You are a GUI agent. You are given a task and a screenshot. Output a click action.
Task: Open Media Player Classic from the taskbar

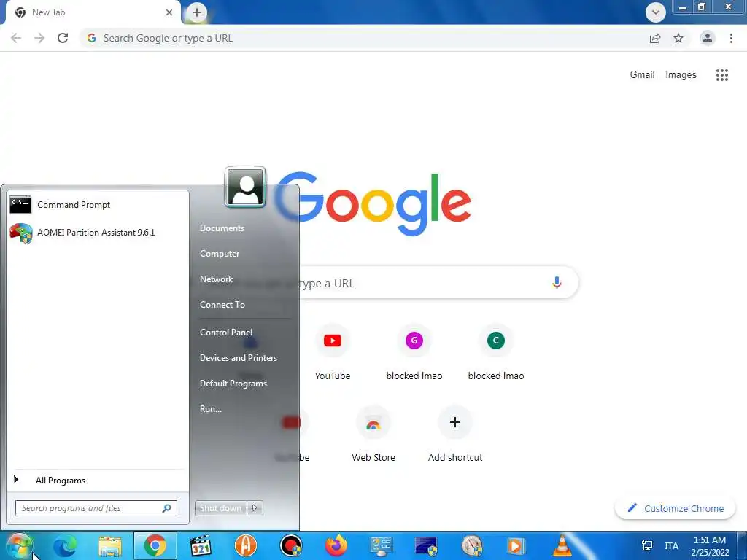click(200, 546)
